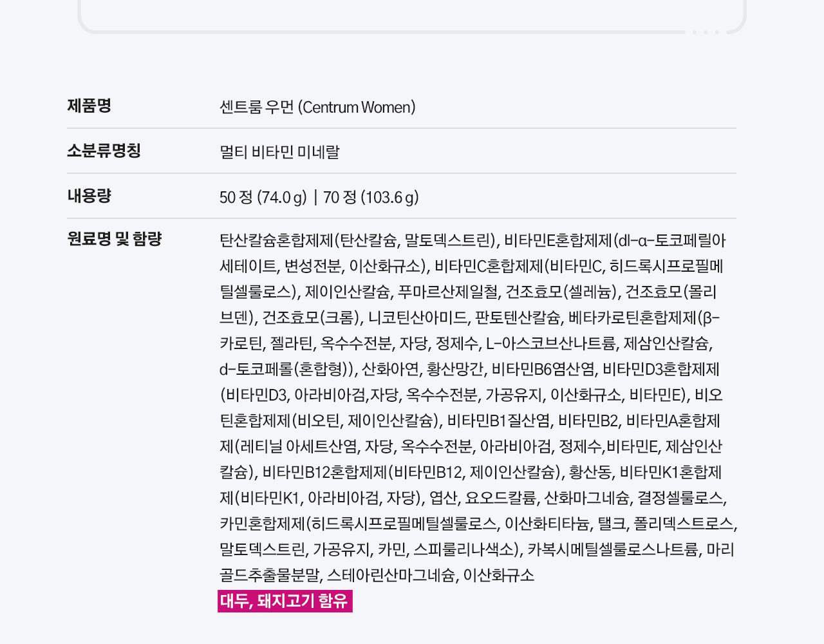The image size is (824, 644).
Task: Click the three-dot ellipsis at top right
Action: (706, 32)
